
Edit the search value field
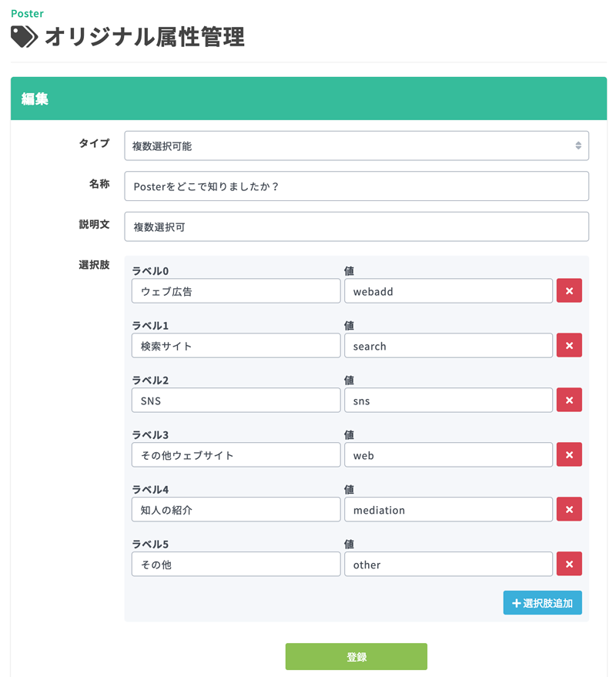448,345
